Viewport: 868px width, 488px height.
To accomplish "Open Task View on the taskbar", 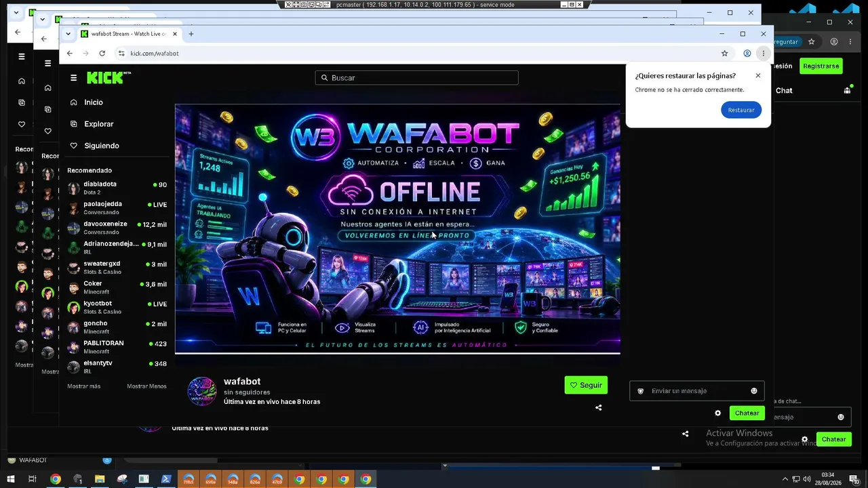I will coord(32,479).
